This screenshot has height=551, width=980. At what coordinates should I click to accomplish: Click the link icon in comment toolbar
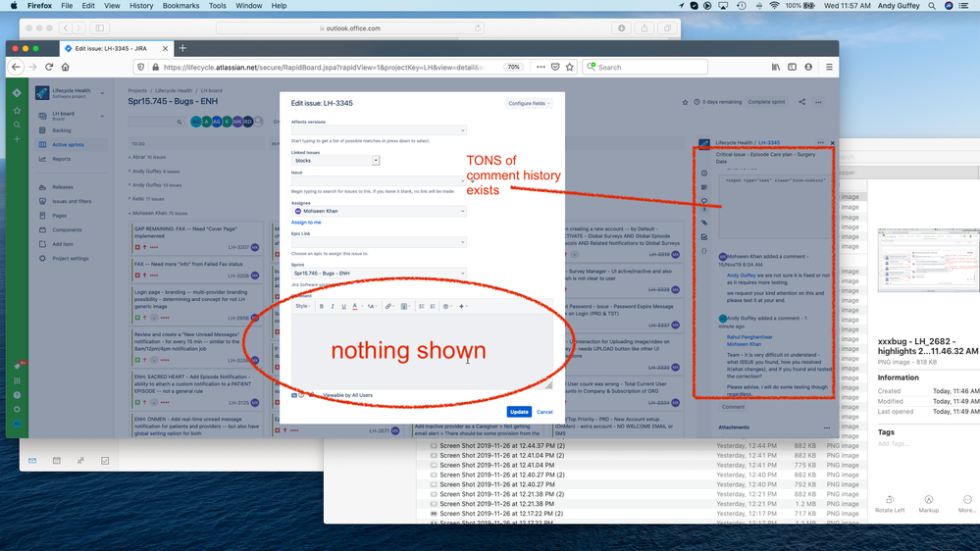[388, 307]
